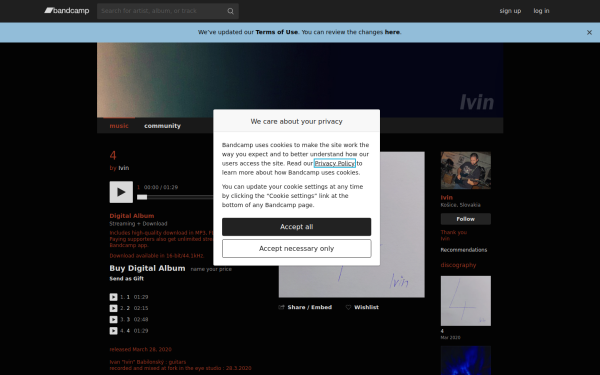This screenshot has width=600, height=375.
Task: Click the 'Thank you' sidebar text
Action: coord(454,232)
